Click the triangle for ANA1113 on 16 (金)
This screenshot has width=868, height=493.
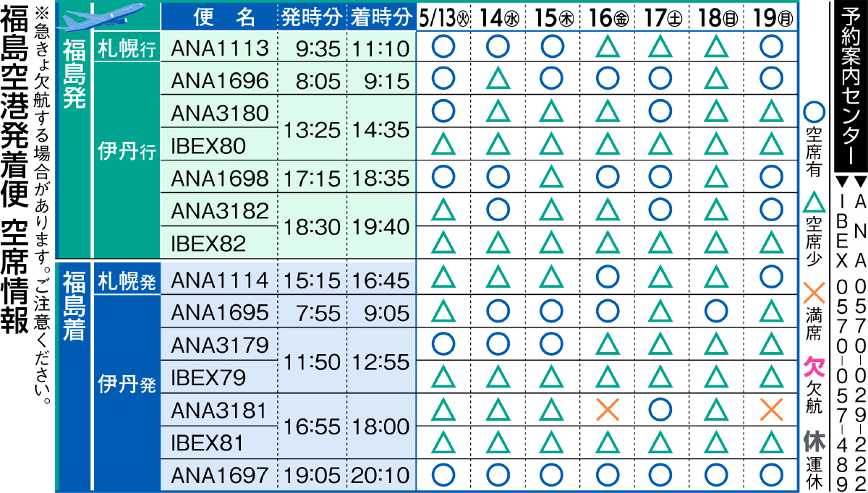(608, 48)
